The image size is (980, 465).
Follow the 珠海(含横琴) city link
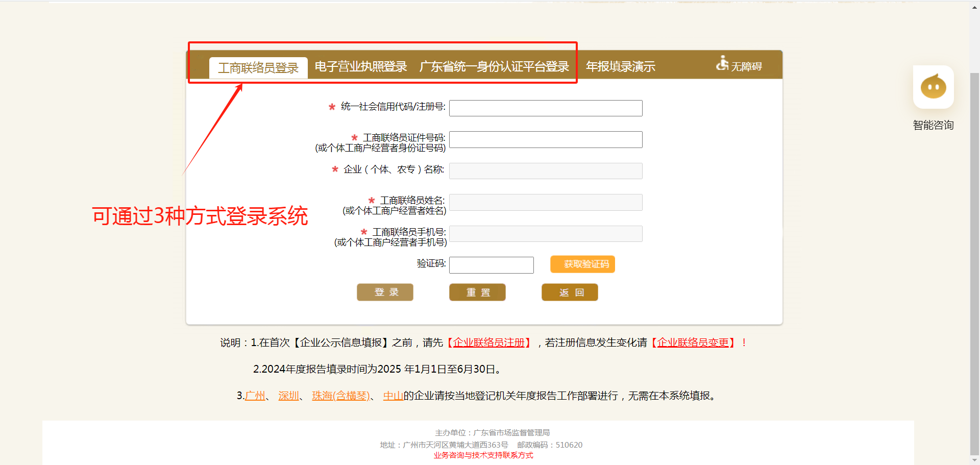pos(340,396)
